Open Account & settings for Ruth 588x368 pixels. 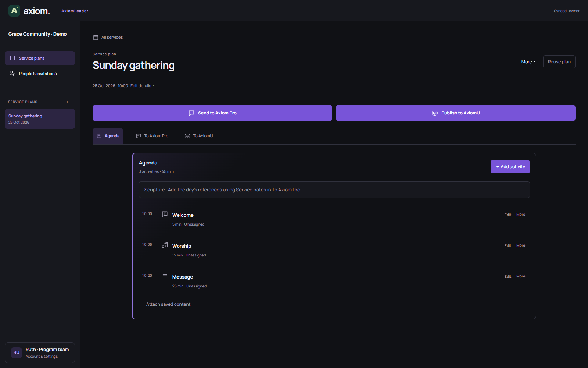(40, 353)
